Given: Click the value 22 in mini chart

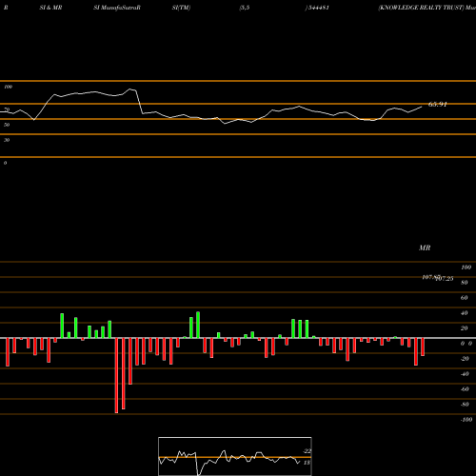Looking at the screenshot, I should 307,451.
